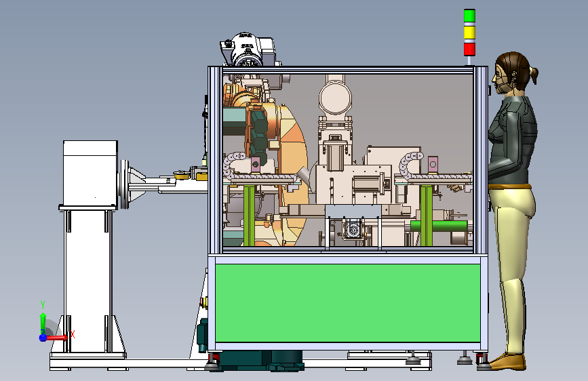Select the green horizontal cylinder inside the enclosure

[x=439, y=226]
